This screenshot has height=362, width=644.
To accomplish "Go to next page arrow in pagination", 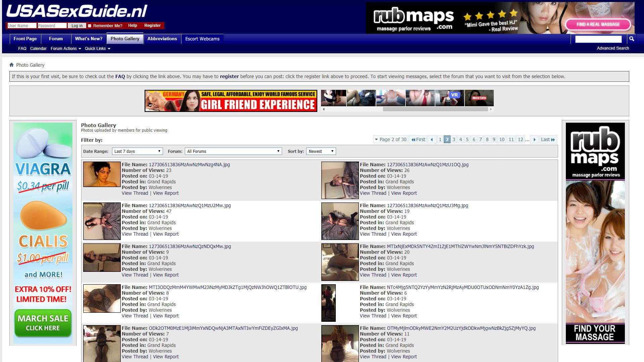I will coord(535,140).
